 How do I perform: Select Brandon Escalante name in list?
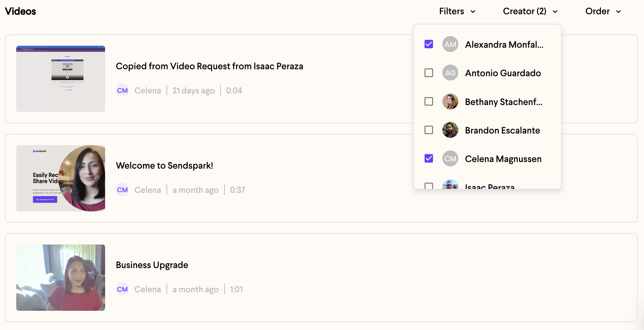click(x=502, y=130)
